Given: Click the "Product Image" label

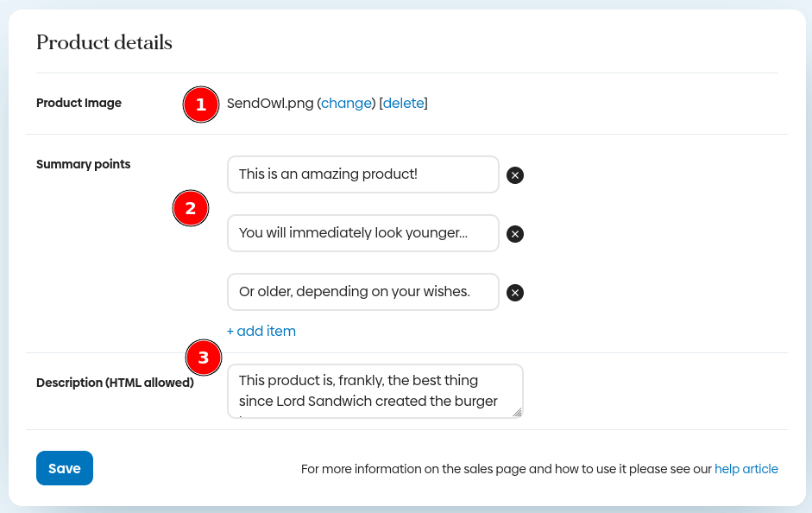Looking at the screenshot, I should (x=79, y=103).
